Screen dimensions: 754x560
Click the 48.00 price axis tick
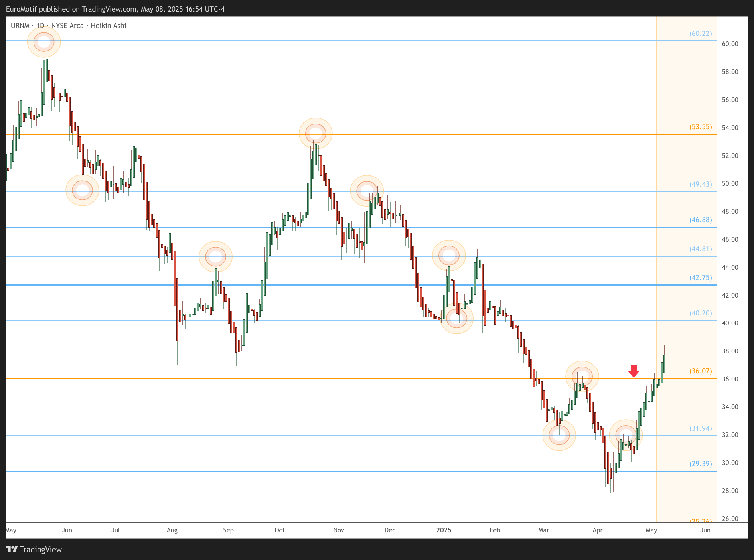coord(730,211)
